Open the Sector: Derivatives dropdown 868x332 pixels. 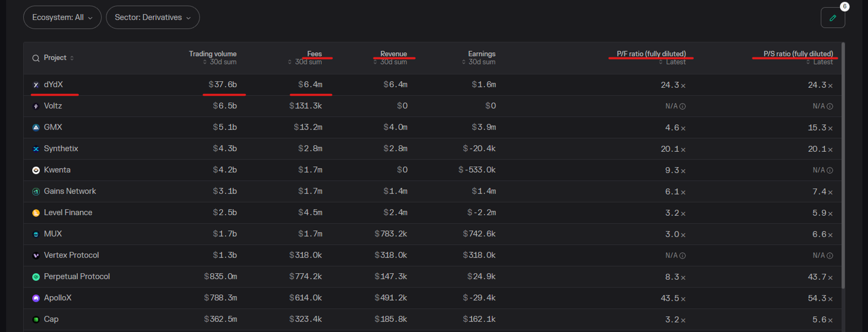coord(152,17)
